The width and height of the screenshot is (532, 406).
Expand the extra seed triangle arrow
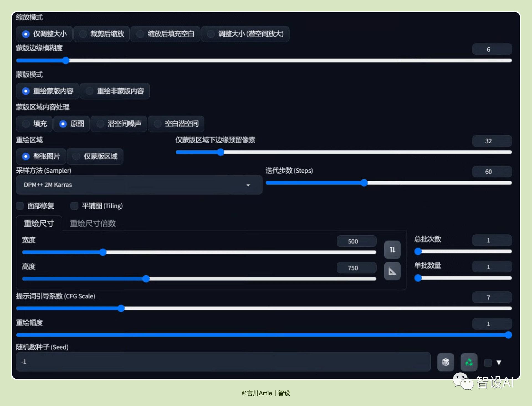click(499, 362)
